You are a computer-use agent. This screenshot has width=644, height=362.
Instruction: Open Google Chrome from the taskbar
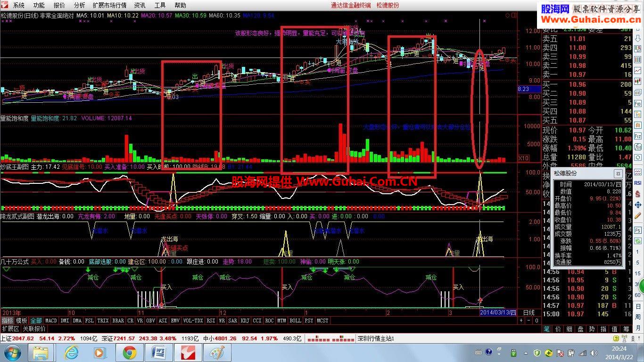pos(129,353)
